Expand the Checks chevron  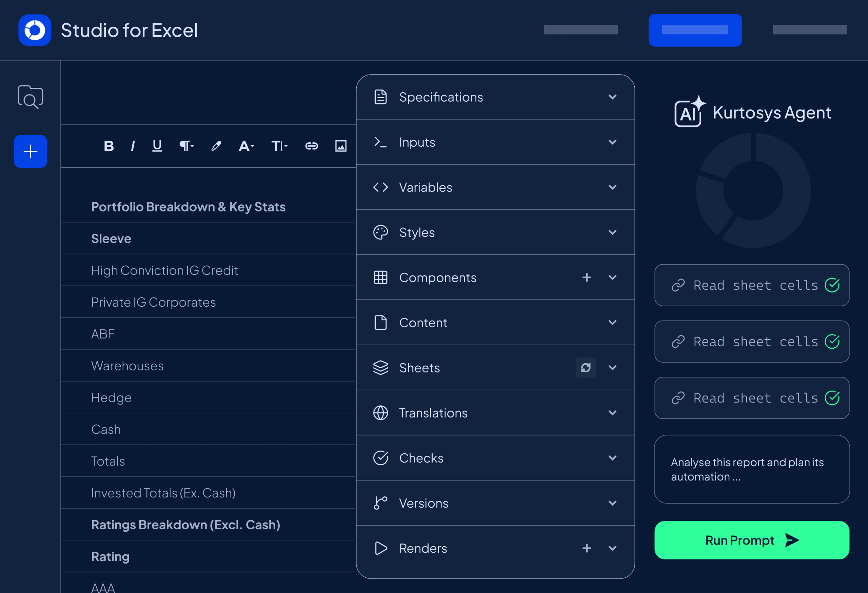[x=613, y=458]
